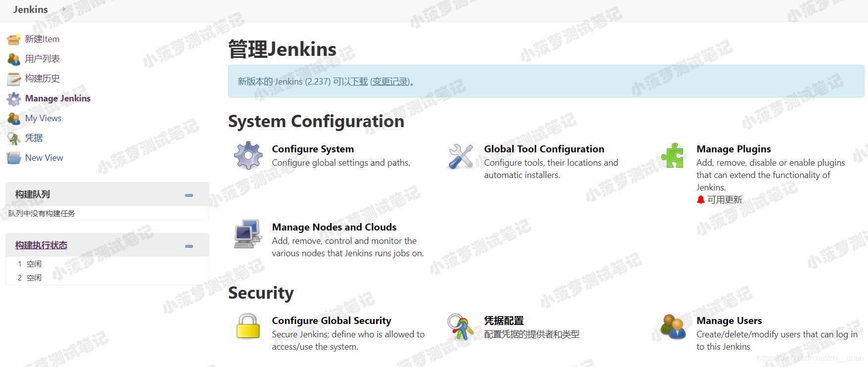
Task: Open the Global Tool Configuration title link
Action: click(544, 149)
